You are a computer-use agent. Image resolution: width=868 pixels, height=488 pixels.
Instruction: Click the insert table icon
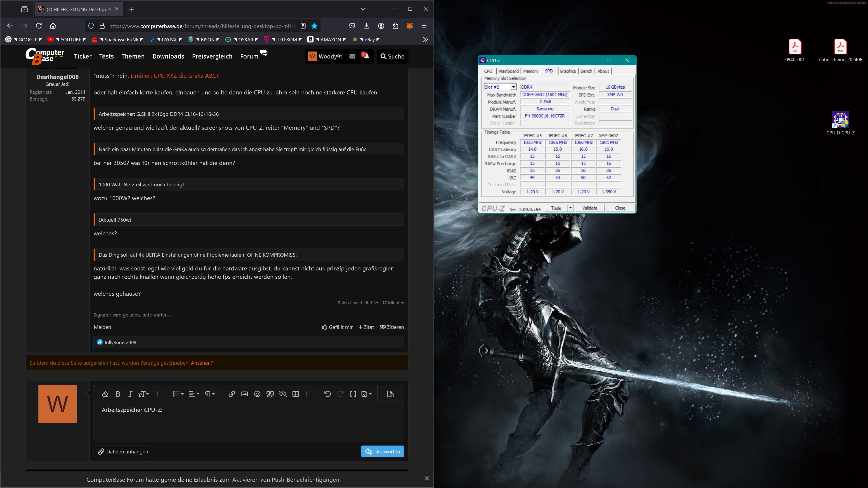tap(295, 394)
